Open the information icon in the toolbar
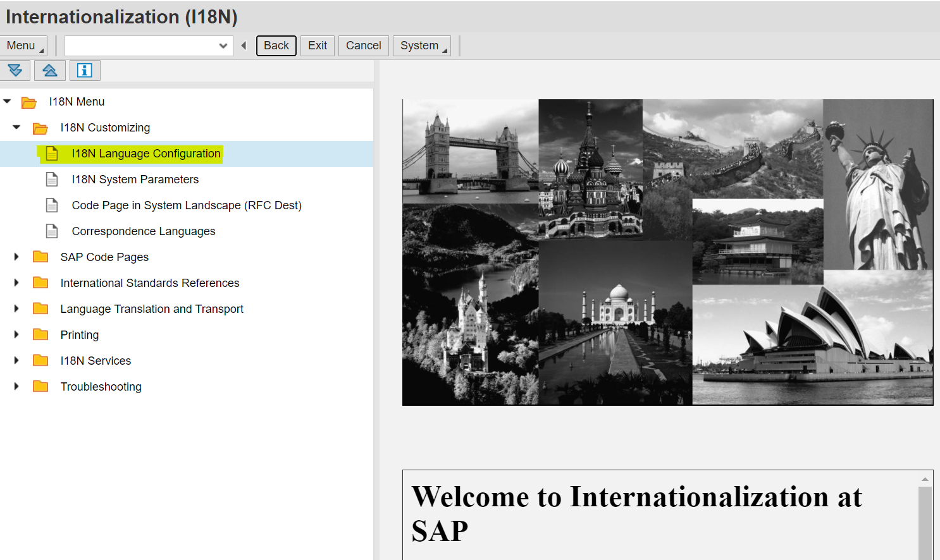Screen dimensions: 940x560 84,70
